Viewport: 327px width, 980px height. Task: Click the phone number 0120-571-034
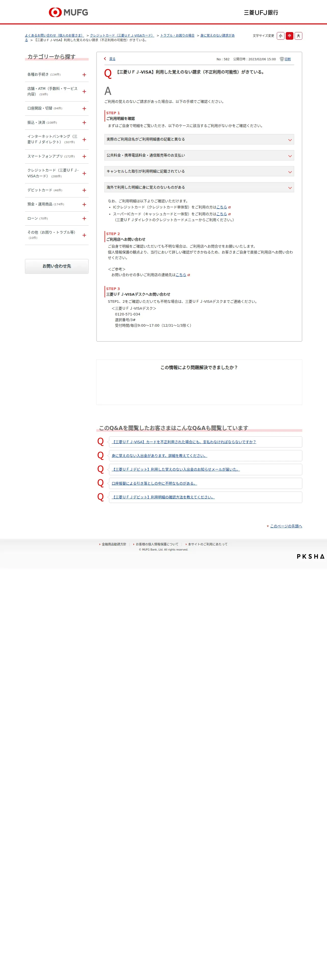point(128,315)
